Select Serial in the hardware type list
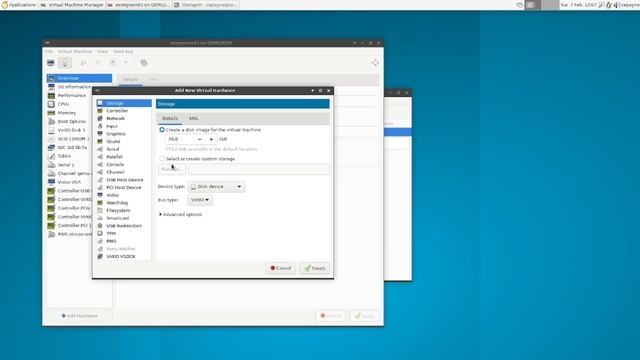This screenshot has height=360, width=640. 124,149
